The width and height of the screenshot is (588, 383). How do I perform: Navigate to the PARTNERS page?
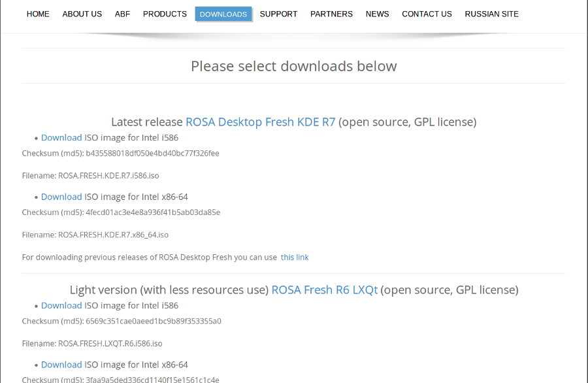331,14
